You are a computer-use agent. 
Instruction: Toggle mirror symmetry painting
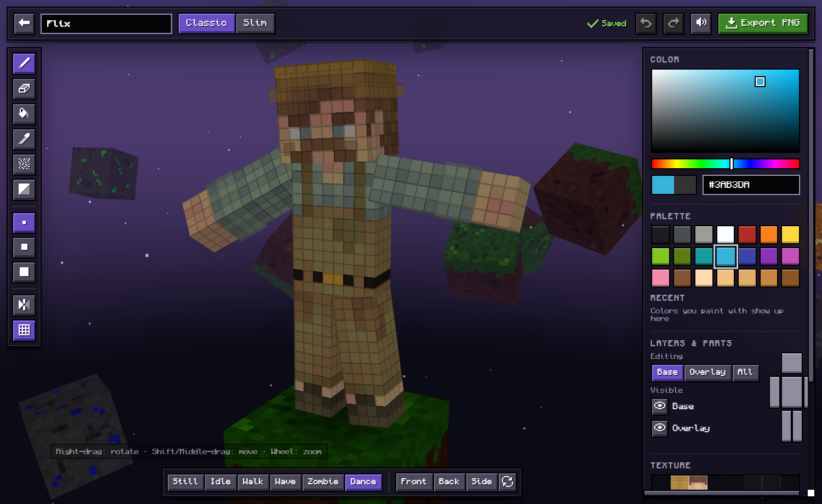coord(24,305)
